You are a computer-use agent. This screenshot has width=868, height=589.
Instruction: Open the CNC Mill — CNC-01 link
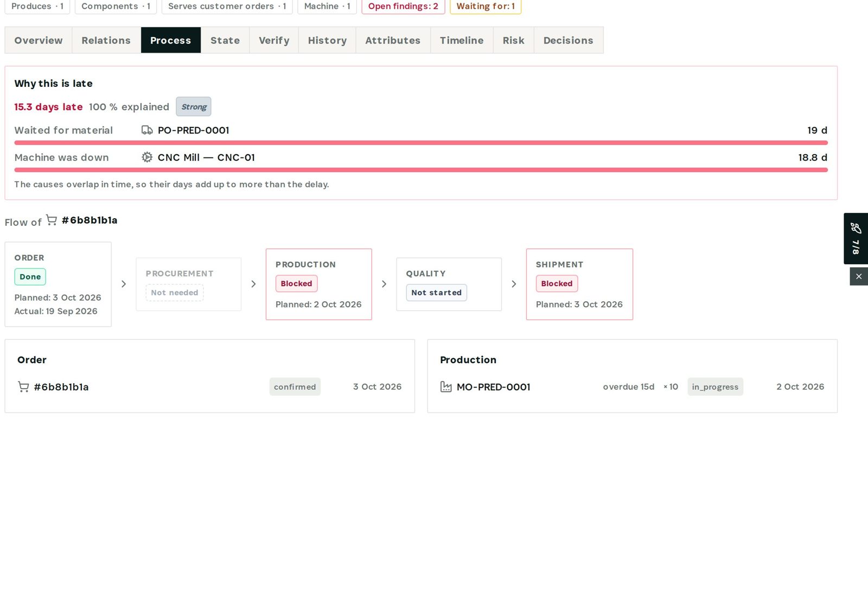pos(206,157)
